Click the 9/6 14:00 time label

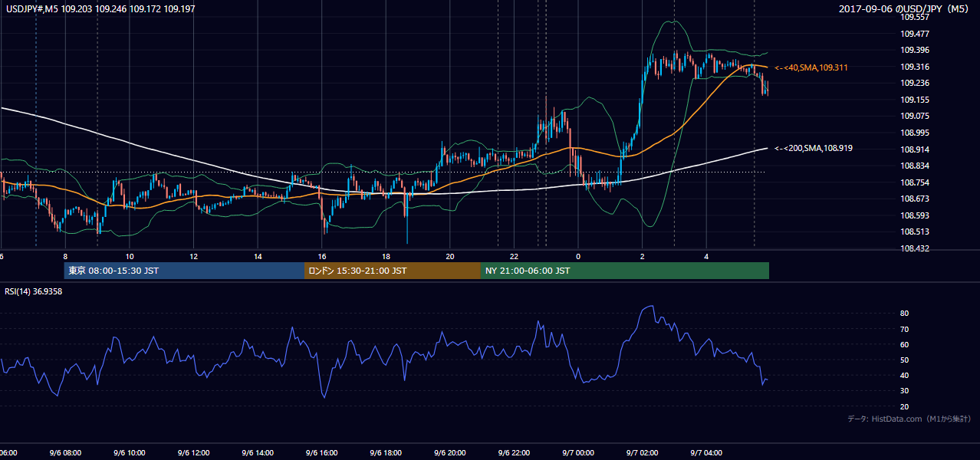[x=258, y=452]
